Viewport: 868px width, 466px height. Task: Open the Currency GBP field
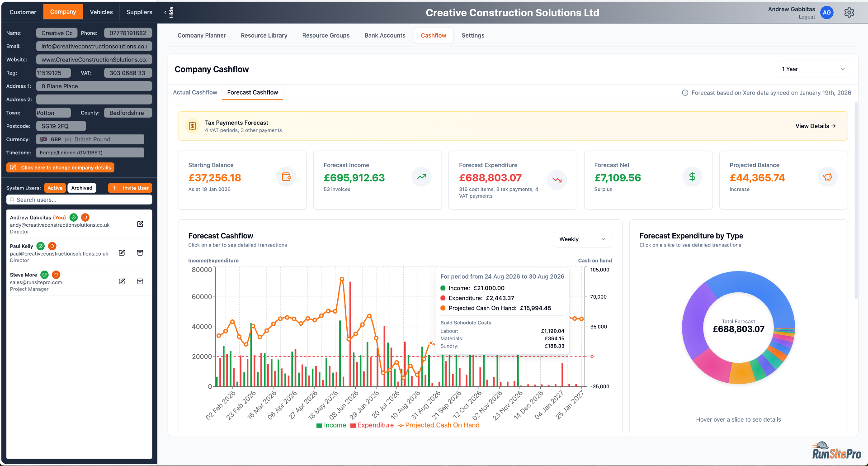[x=90, y=139]
